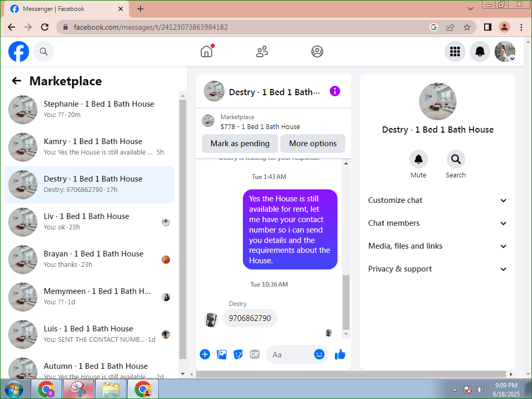
Task: Expand Privacy & support section
Action: point(437,269)
